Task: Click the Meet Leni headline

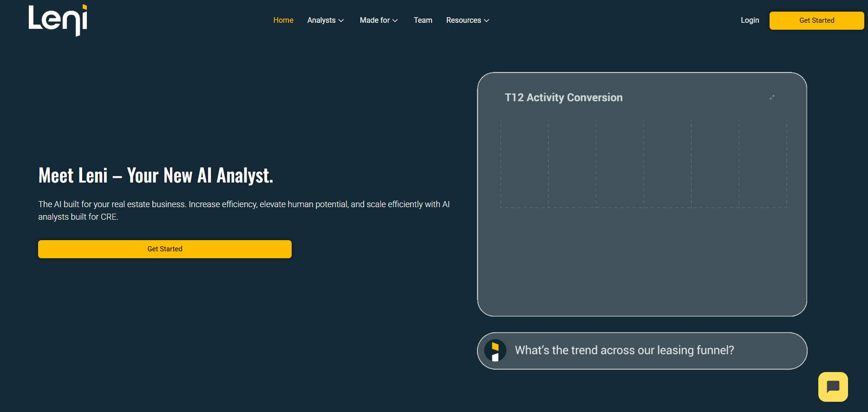Action: 156,176
